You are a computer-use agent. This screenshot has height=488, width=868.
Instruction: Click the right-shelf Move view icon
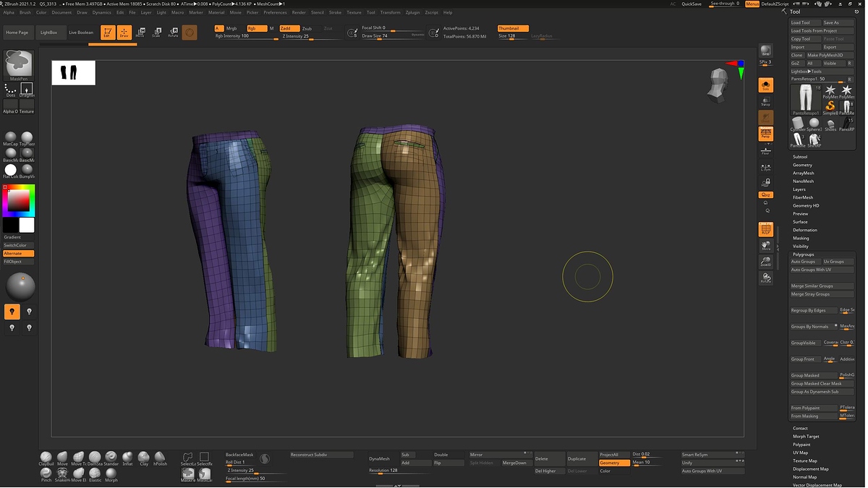[765, 246]
